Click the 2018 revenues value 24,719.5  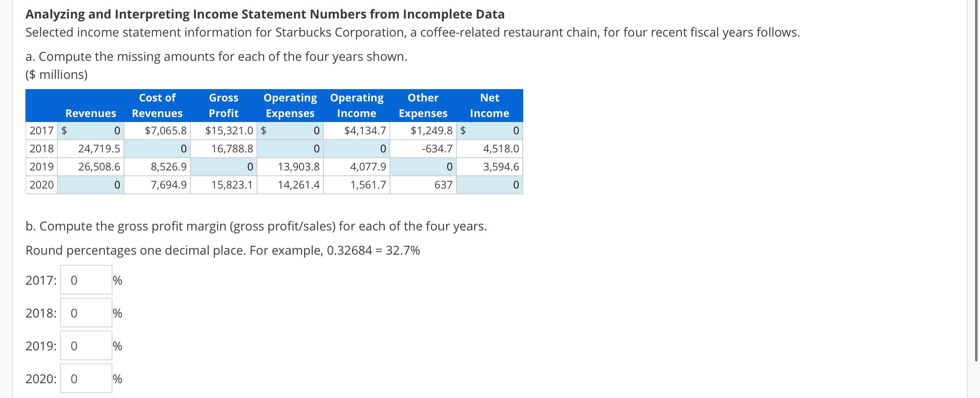click(99, 149)
